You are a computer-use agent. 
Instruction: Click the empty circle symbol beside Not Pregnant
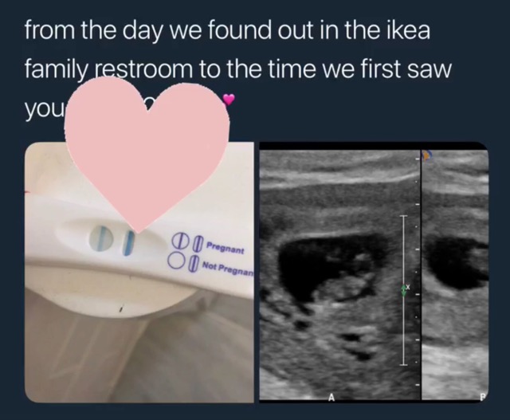coord(175,261)
